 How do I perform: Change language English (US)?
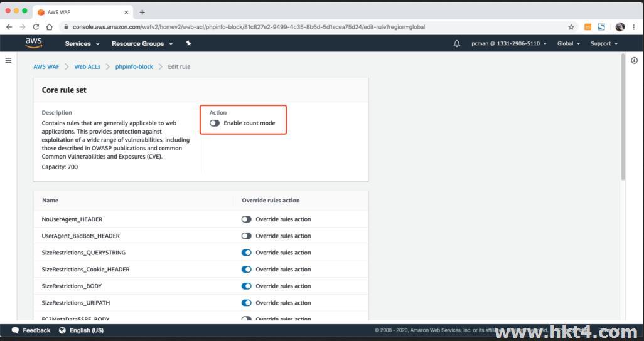(86, 330)
